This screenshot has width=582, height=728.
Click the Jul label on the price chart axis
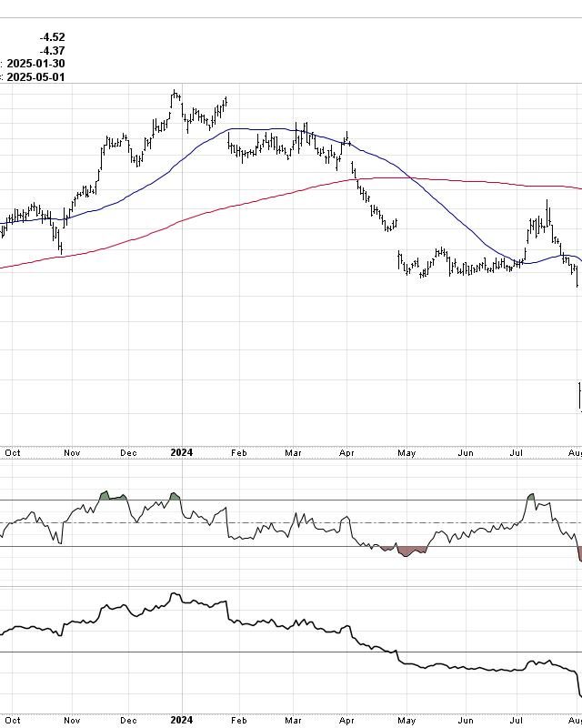click(x=517, y=452)
